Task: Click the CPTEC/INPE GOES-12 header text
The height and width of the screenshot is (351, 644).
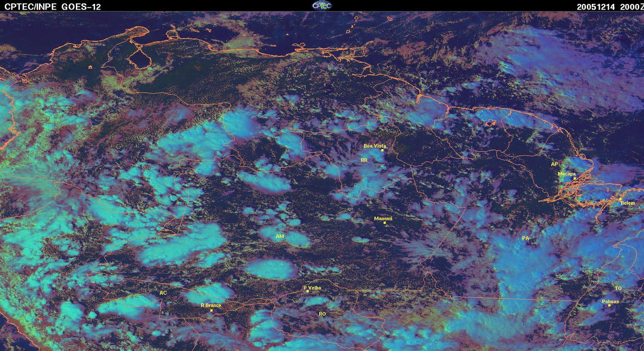Action: pos(53,6)
